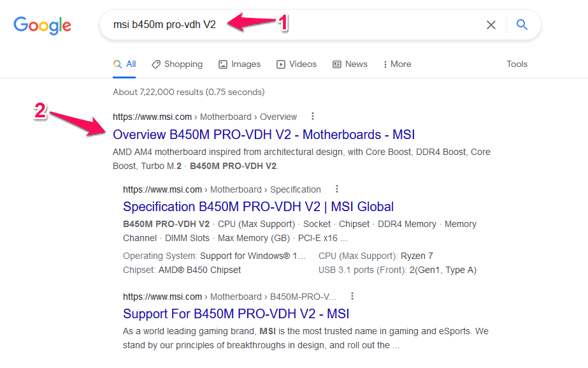Screen dimensions: 588x368
Task: Open the Tools filter options
Action: point(517,64)
